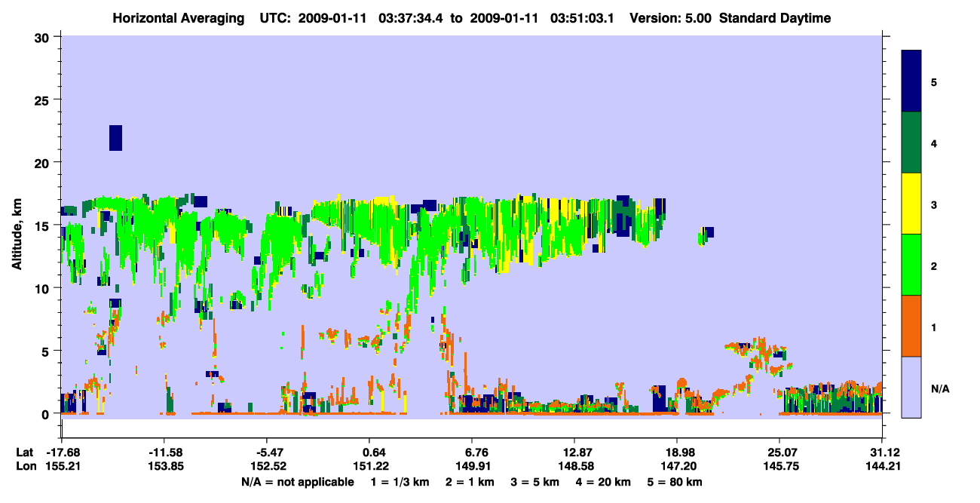
Task: Click the lavender N/A legend swatch
Action: (911, 386)
